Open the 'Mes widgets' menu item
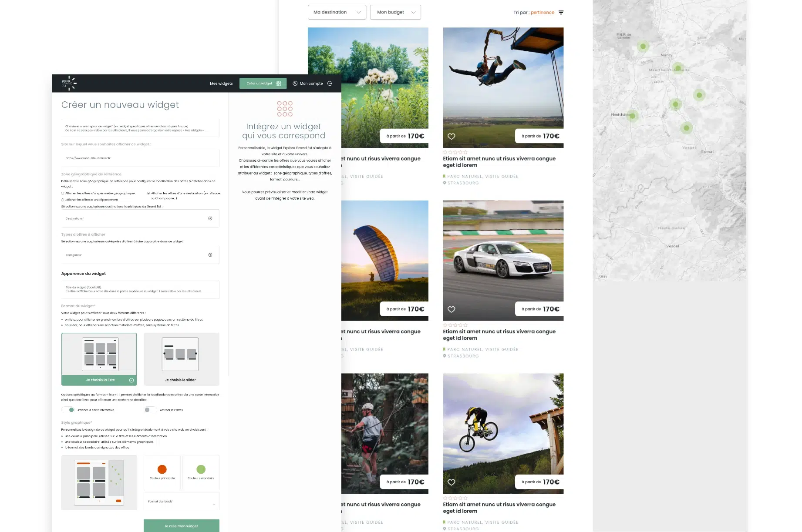The width and height of the screenshot is (802, 532). 222,83
